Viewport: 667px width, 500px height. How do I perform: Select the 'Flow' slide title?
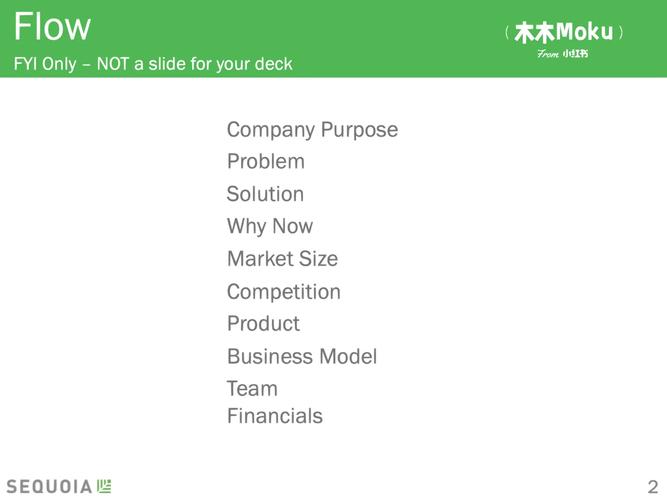(x=52, y=26)
